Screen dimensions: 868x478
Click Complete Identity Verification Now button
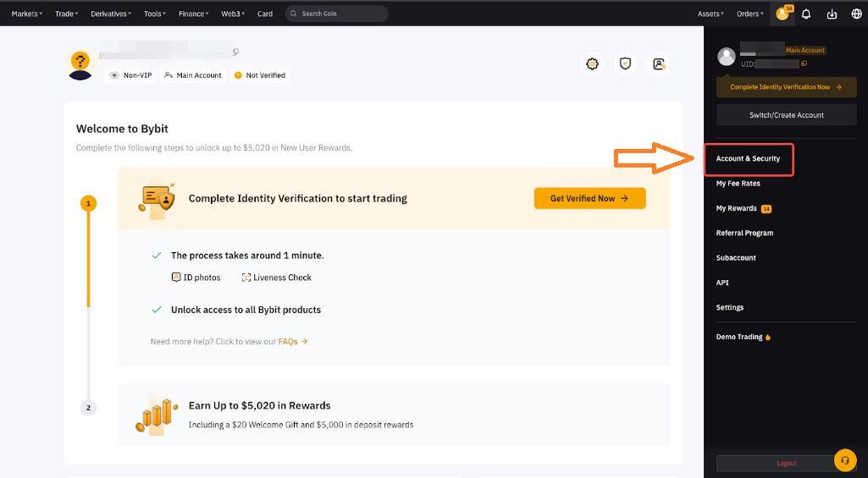786,87
